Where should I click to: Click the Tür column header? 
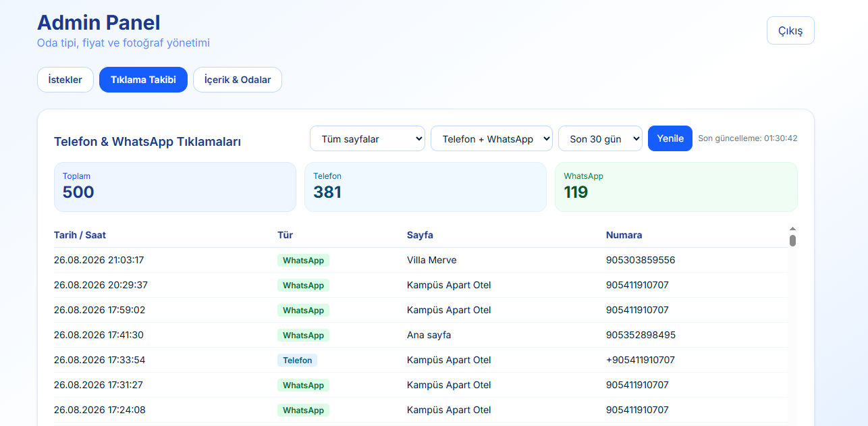pos(285,235)
